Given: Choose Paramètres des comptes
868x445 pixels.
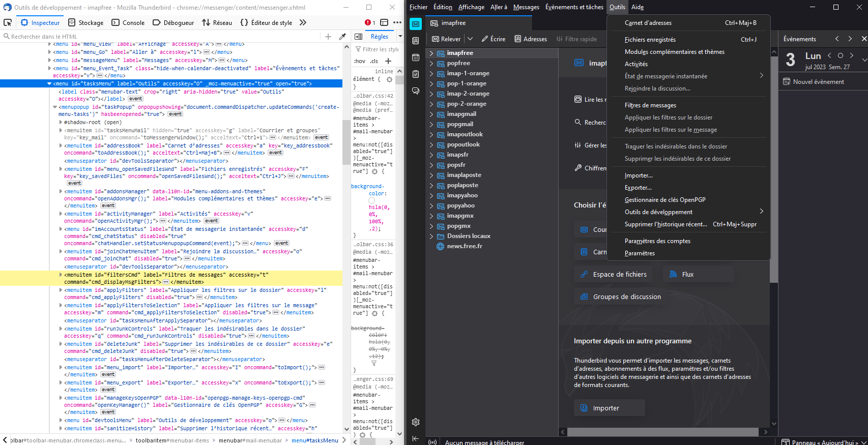Looking at the screenshot, I should click(688, 241).
